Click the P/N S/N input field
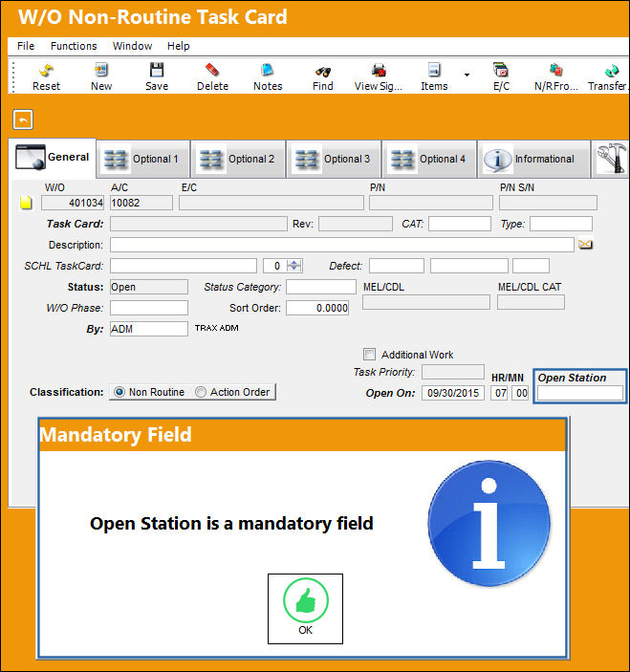The width and height of the screenshot is (630, 672). tap(548, 203)
